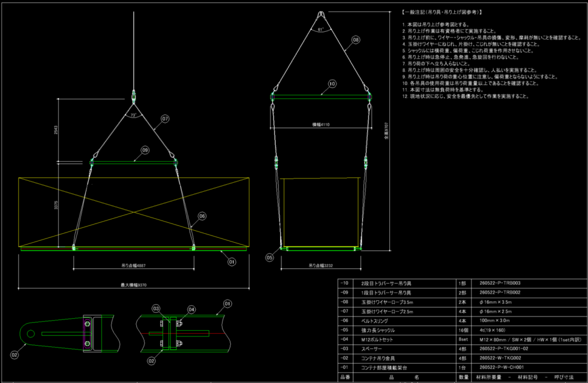Click dimension text 吊り点幅3232
Screen dimensions: 588x383
pos(320,266)
